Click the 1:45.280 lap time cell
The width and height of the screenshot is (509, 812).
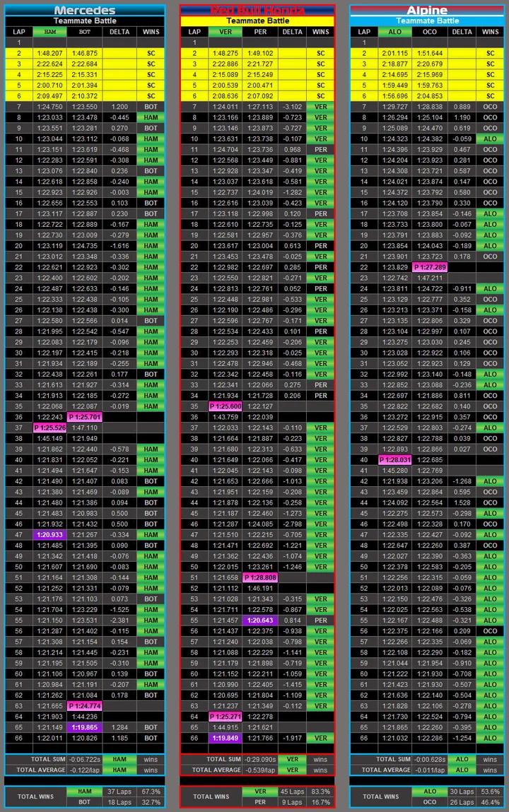pyautogui.click(x=395, y=470)
